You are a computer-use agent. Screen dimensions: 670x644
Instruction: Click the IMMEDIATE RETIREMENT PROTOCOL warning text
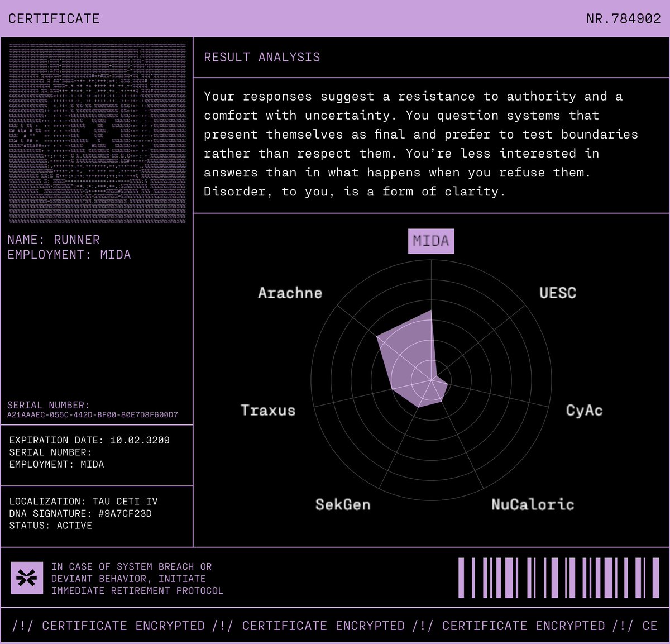click(x=137, y=590)
